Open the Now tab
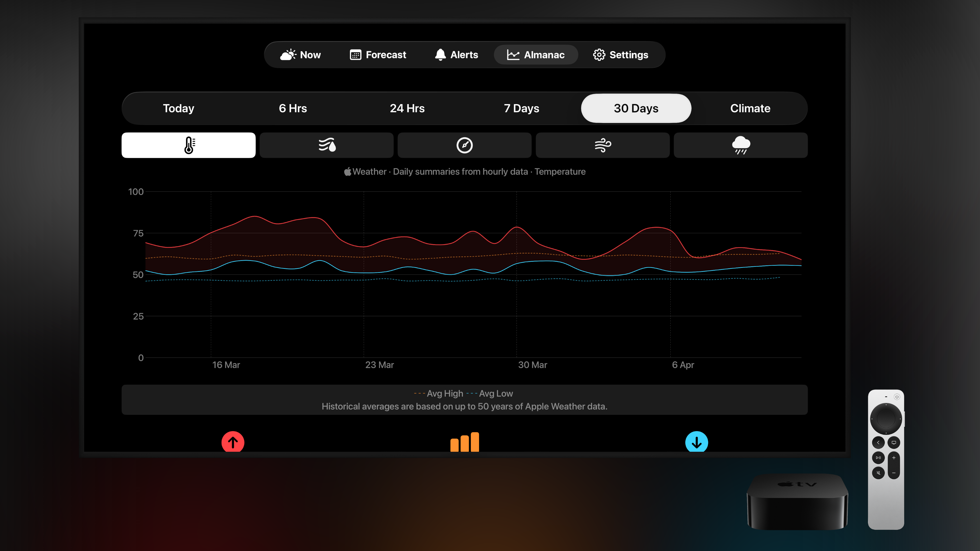 tap(301, 55)
